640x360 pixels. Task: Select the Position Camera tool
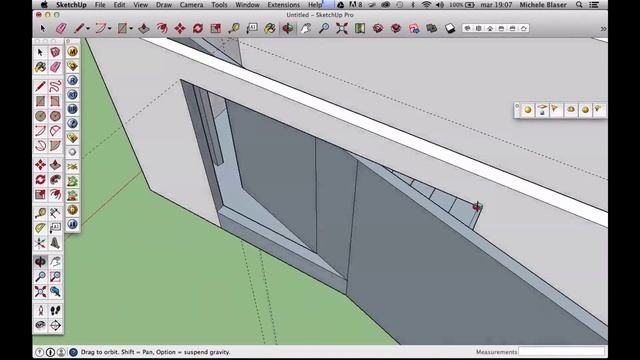tap(40, 311)
